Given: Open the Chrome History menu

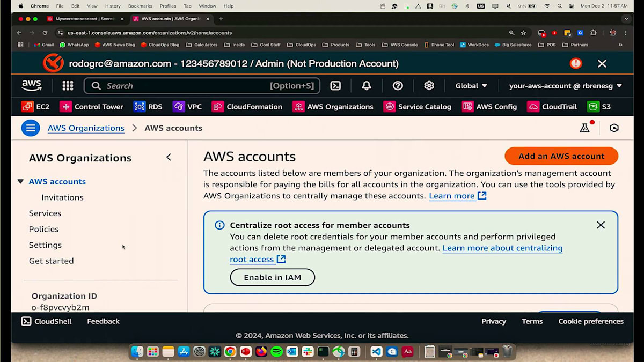Looking at the screenshot, I should (113, 6).
